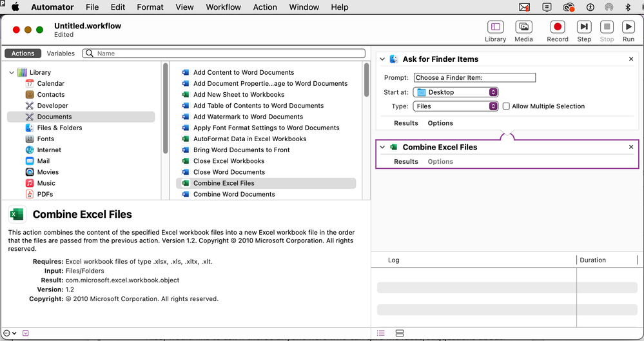644x341 pixels.
Task: Collapse the Ask for Finder Items action
Action: click(382, 59)
